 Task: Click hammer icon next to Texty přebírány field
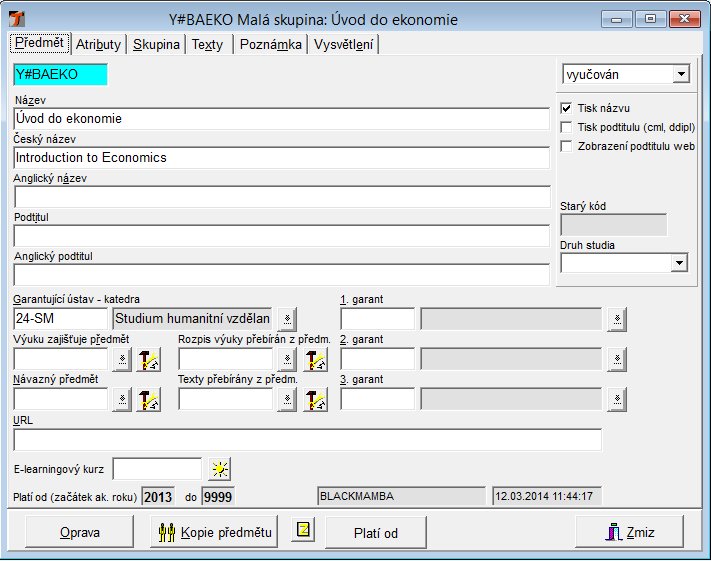click(x=315, y=400)
